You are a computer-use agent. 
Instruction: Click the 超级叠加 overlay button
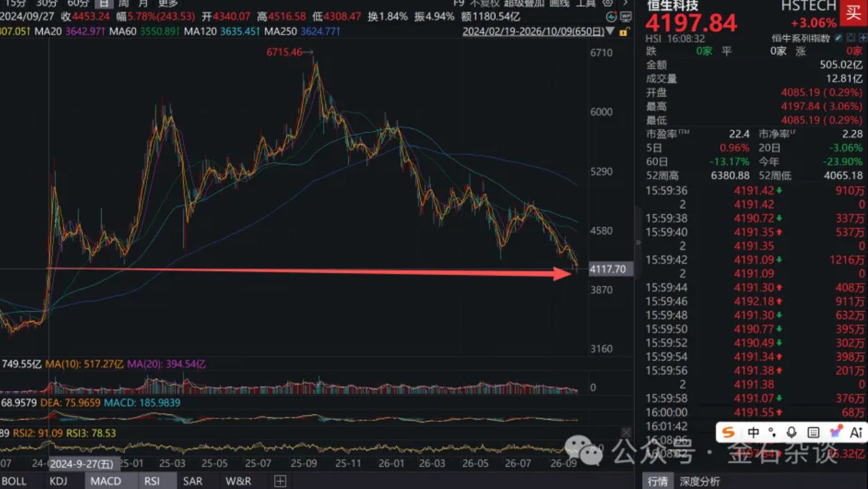point(525,3)
